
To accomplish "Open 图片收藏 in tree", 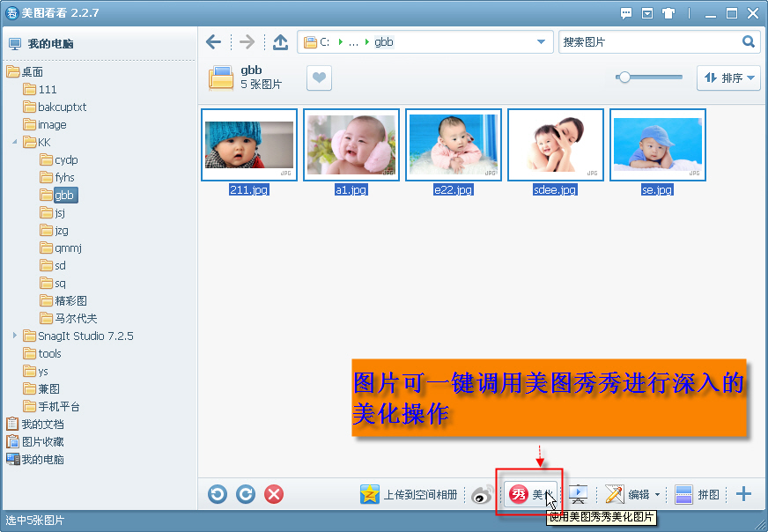I will pyautogui.click(x=35, y=442).
